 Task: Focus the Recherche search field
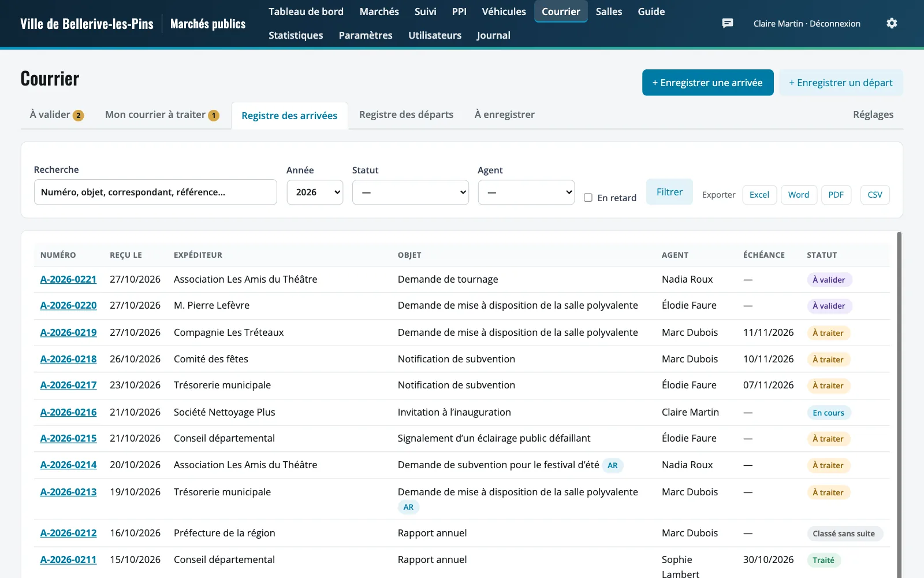tap(155, 192)
